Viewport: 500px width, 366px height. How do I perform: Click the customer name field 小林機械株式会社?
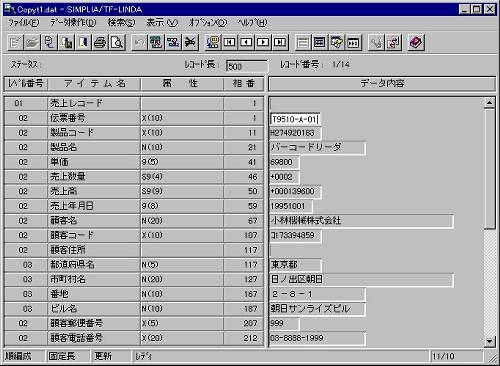361,221
